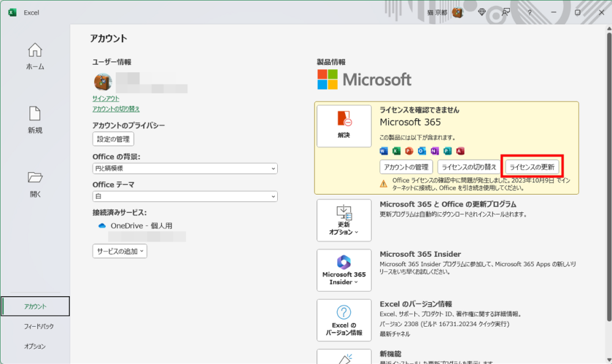Click the diamond premium icon in title bar
612x364 pixels.
(482, 12)
